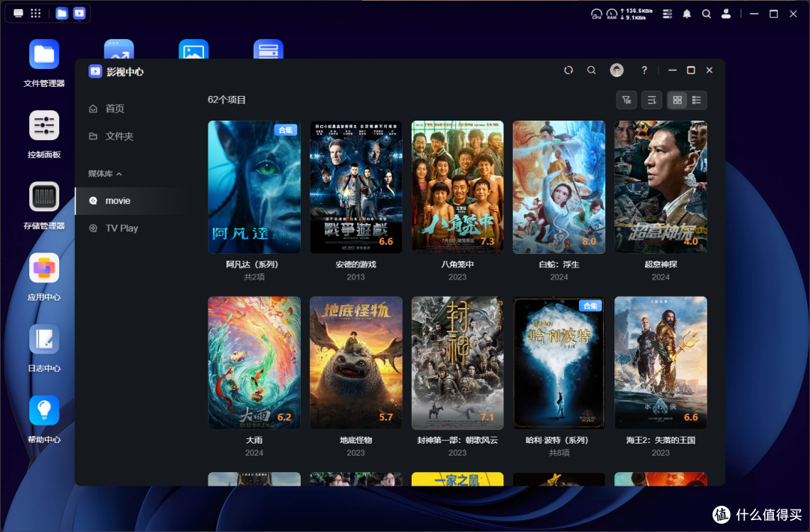Click the 影视中心 window title logo
The image size is (810, 532).
[x=95, y=71]
